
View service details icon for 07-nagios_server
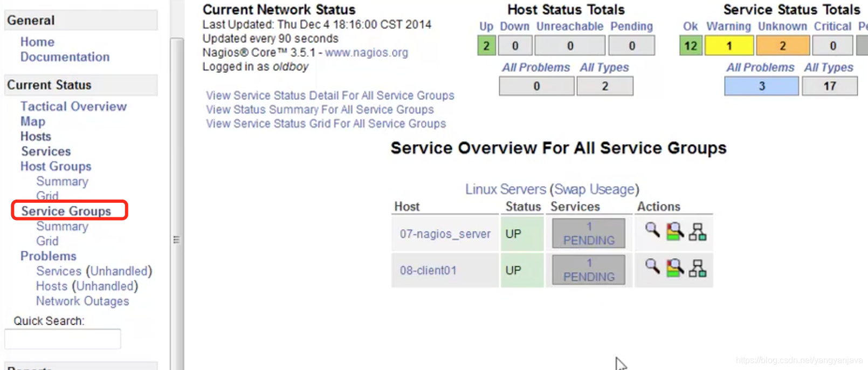coord(652,231)
